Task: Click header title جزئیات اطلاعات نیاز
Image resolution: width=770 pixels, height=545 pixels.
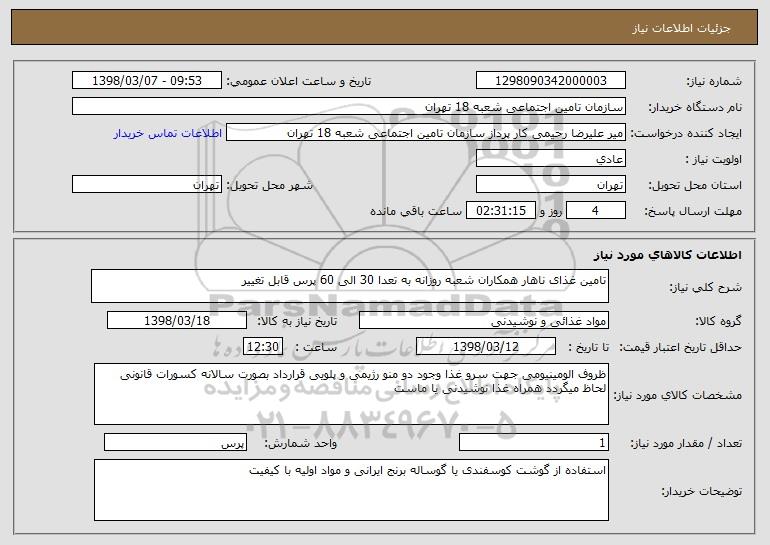Action: [x=681, y=28]
